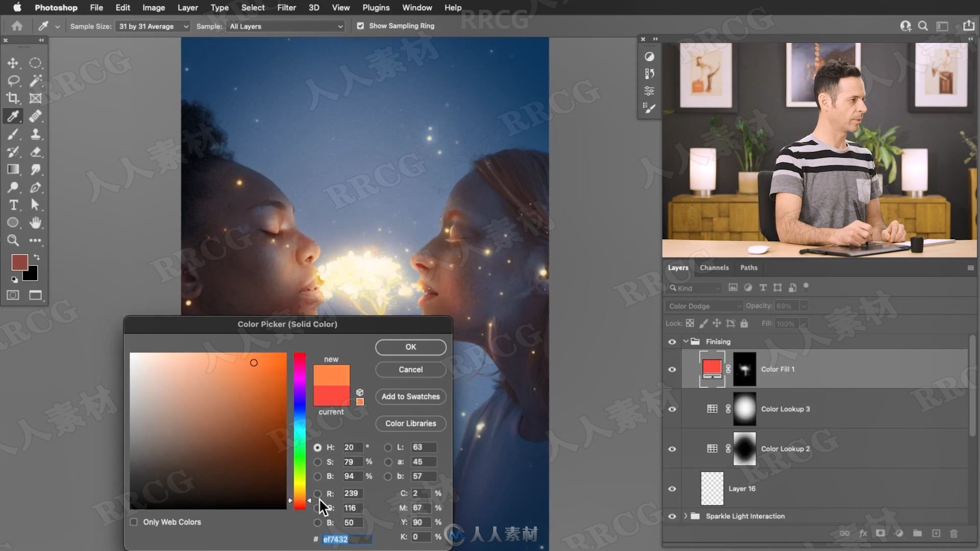
Task: Toggle visibility of Color Lookup 3 layer
Action: (x=672, y=409)
